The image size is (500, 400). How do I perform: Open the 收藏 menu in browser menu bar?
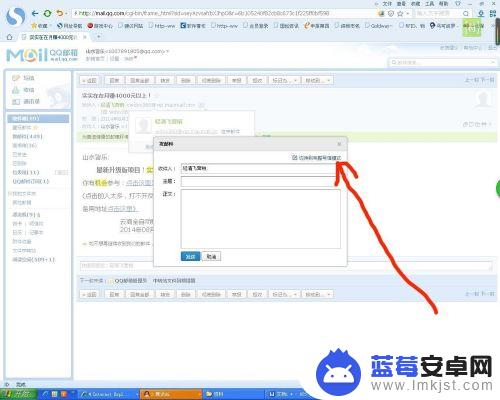pos(415,4)
